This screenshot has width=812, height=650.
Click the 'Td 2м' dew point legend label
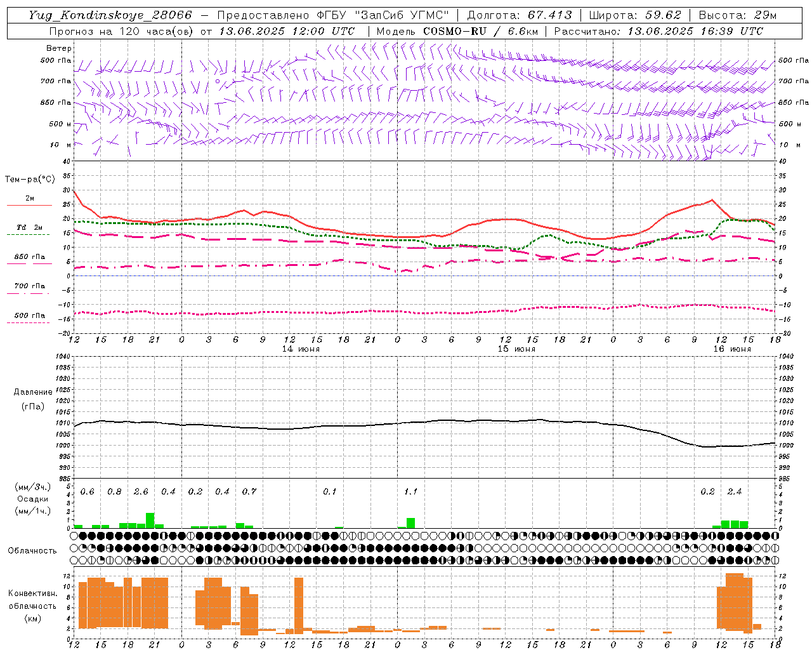click(x=30, y=227)
